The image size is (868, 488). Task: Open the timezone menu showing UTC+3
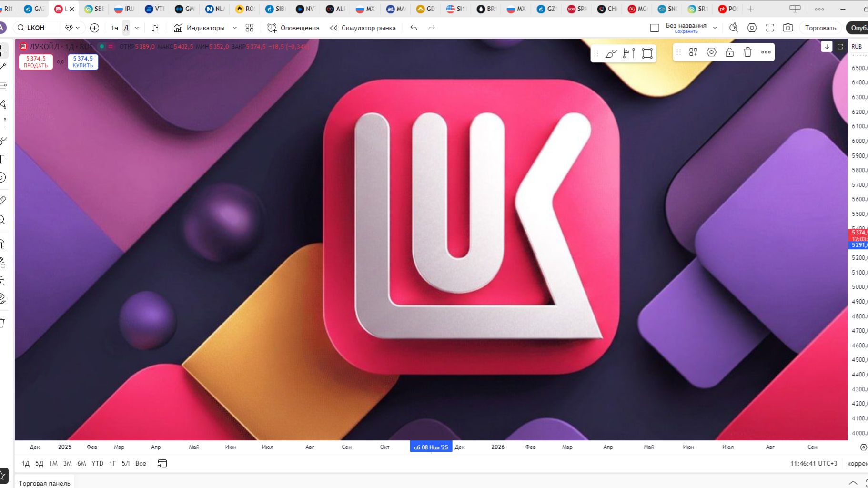[x=813, y=463]
